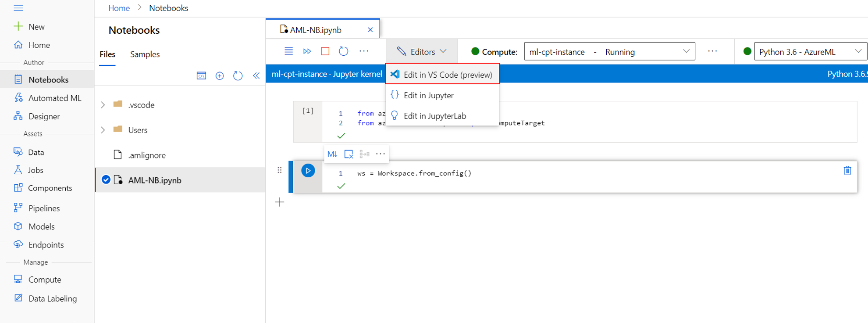Choose Edit in JupyterLab
Viewport: 868px width, 323px height.
[x=442, y=116]
